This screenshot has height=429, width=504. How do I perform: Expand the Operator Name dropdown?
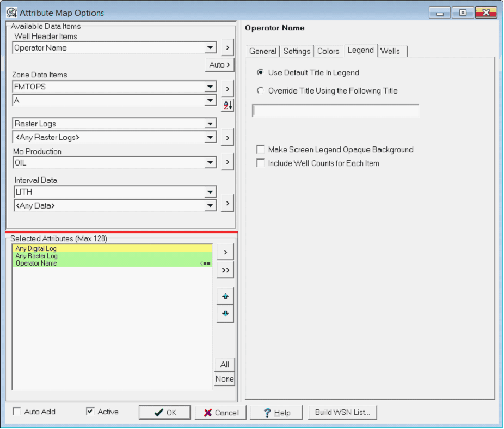pyautogui.click(x=211, y=48)
